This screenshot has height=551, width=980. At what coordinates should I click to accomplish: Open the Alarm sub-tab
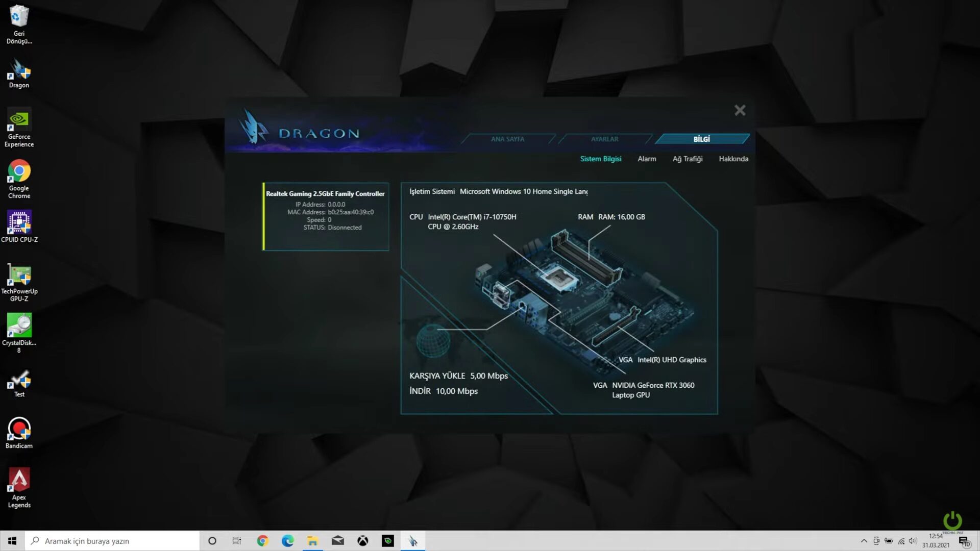pyautogui.click(x=647, y=159)
